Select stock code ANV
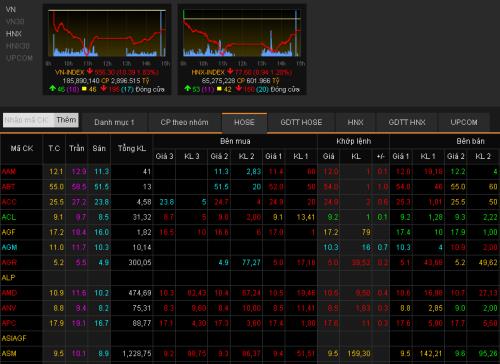The height and width of the screenshot is (364, 500). tap(9, 308)
